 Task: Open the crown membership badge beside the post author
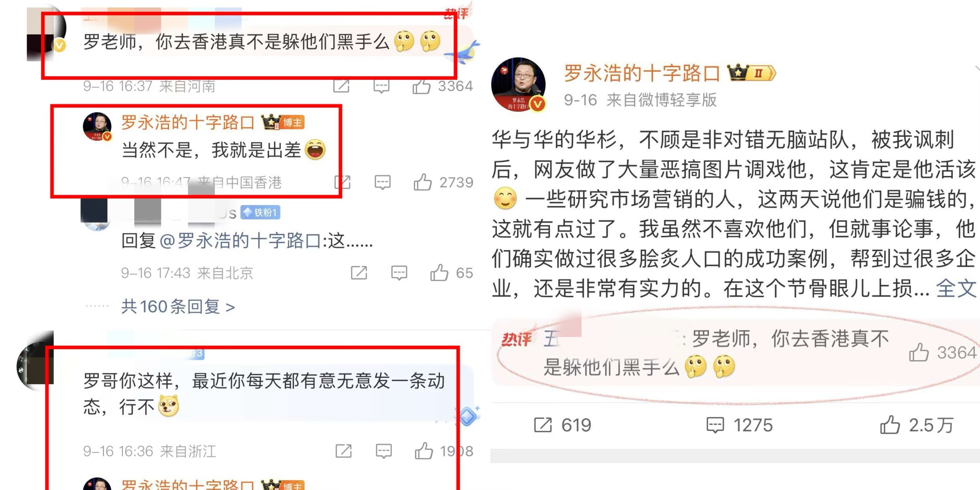pos(751,73)
